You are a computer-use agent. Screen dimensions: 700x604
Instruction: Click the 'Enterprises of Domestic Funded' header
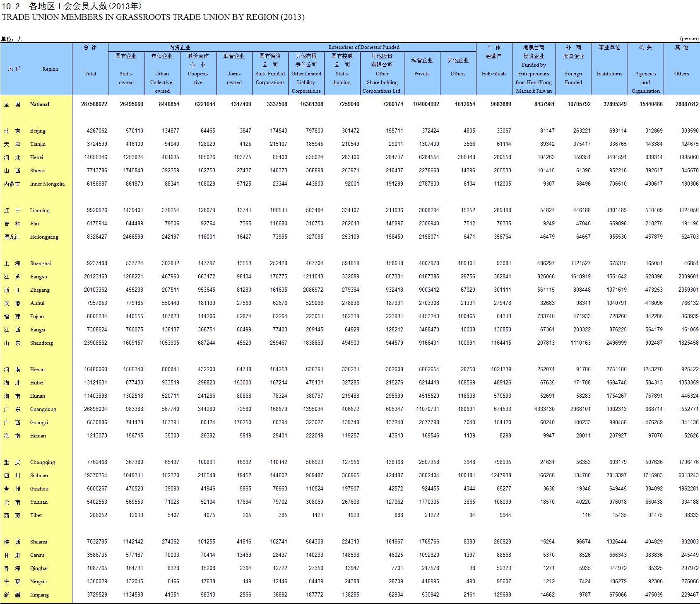click(364, 47)
